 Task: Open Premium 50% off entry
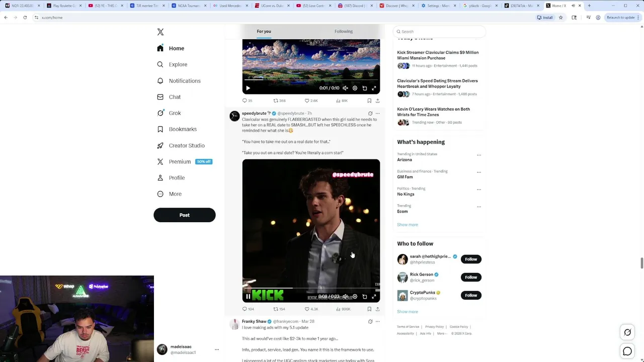click(x=184, y=161)
